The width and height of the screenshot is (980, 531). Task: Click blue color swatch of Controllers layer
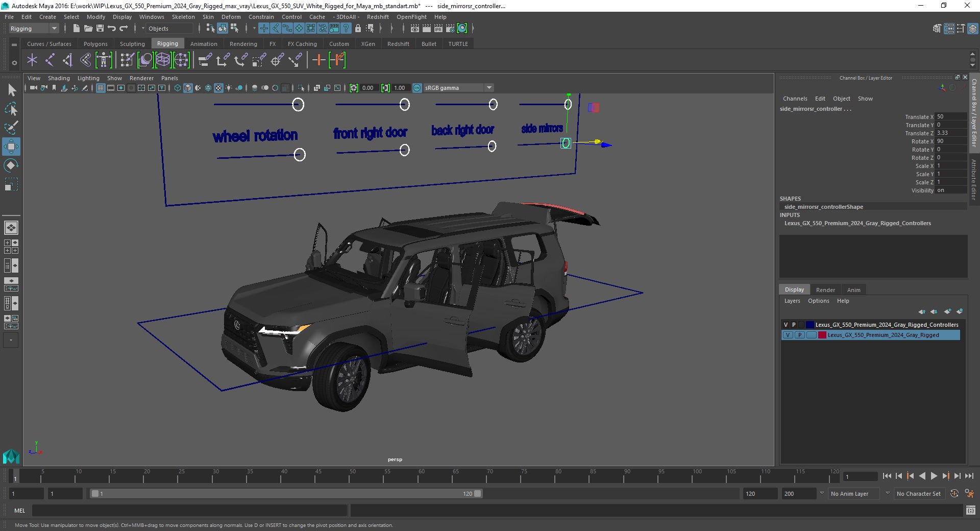[810, 325]
